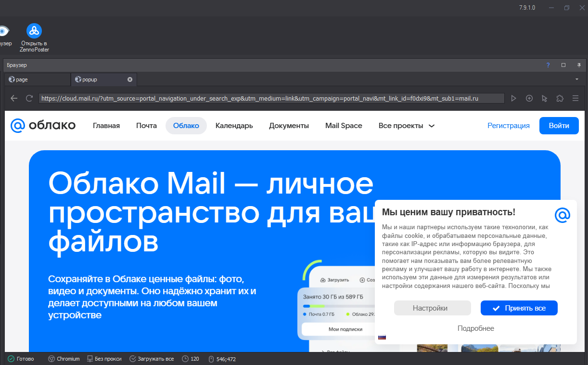This screenshot has width=588, height=365.
Task: Restore the Браузер panel window icon
Action: point(563,65)
